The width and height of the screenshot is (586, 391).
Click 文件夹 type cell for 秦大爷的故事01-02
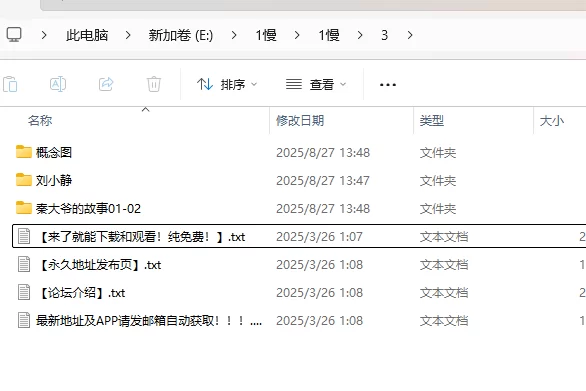(438, 209)
